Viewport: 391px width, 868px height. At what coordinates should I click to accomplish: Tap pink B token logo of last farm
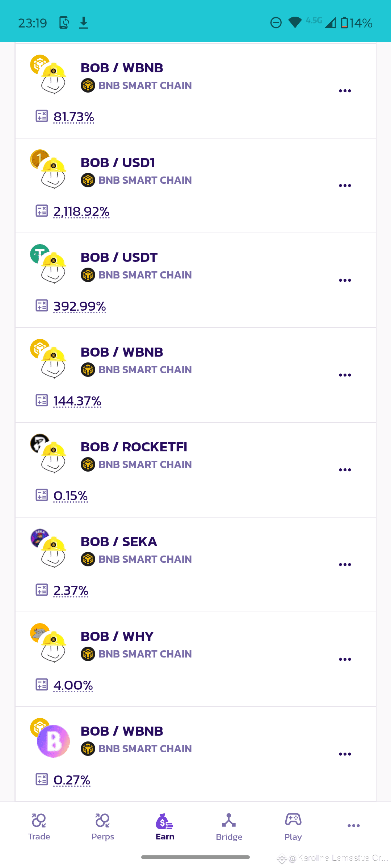pos(53,741)
